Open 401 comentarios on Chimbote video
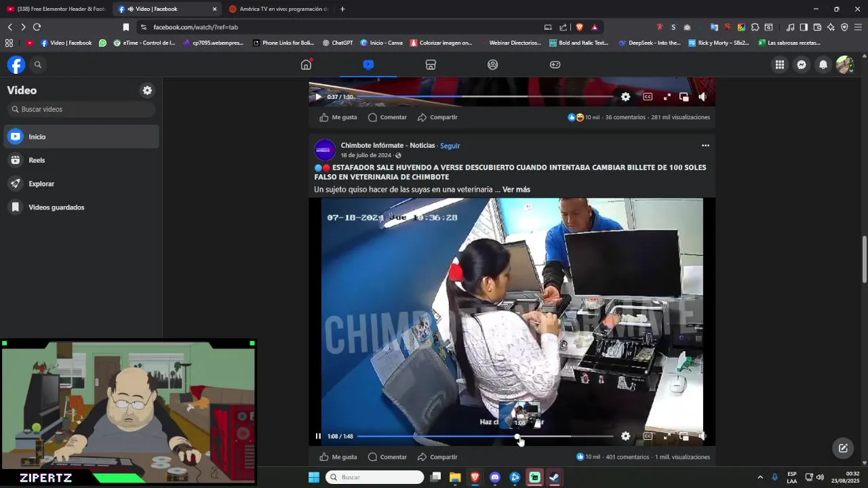The image size is (868, 488). click(627, 457)
